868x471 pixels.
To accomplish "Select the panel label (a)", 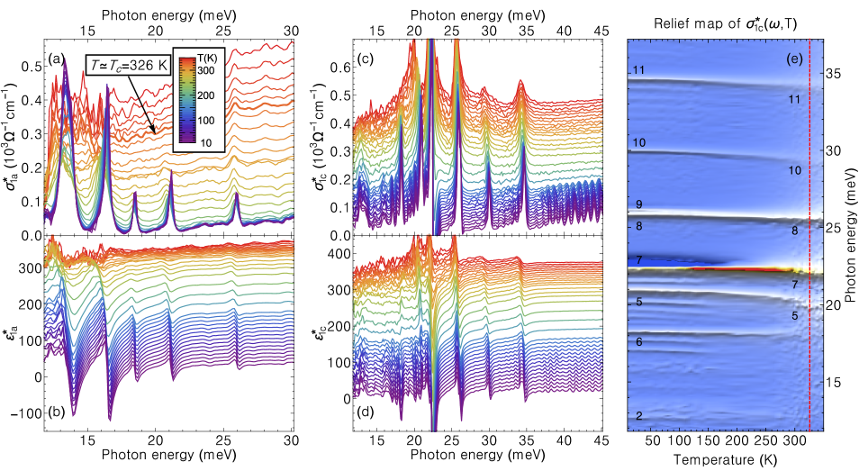I will [55, 58].
